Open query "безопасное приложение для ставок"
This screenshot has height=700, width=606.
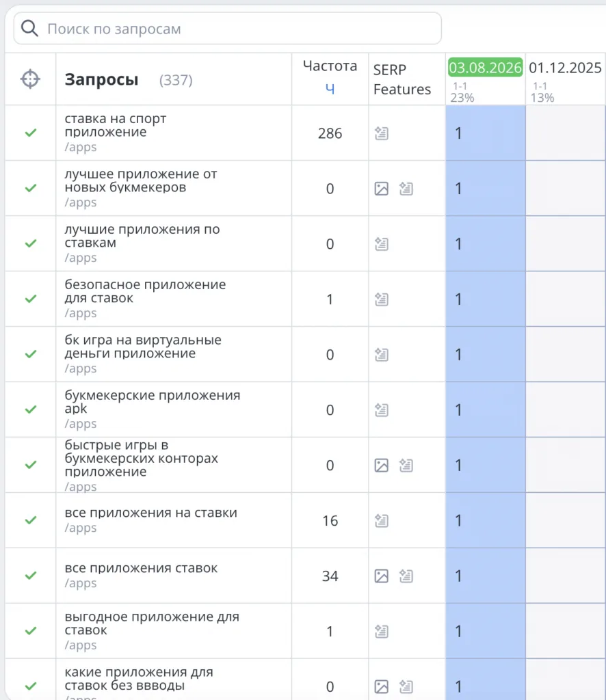coord(145,291)
